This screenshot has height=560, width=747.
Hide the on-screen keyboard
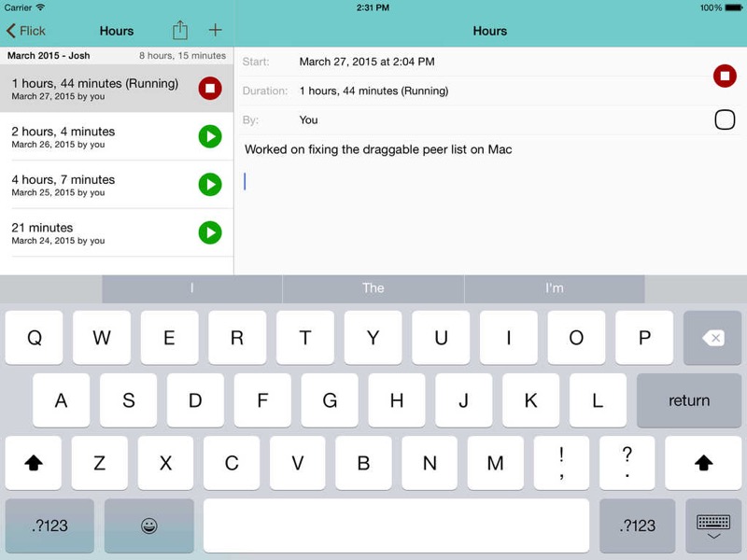tap(713, 525)
